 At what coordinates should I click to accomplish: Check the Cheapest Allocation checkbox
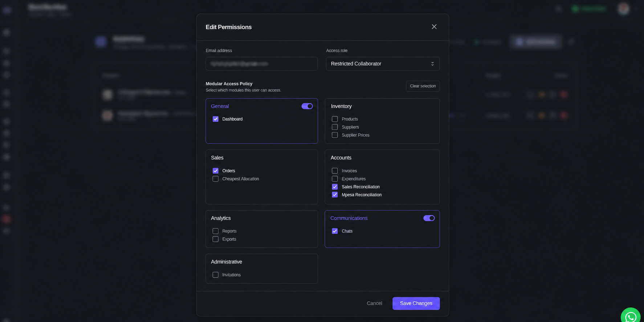click(216, 179)
